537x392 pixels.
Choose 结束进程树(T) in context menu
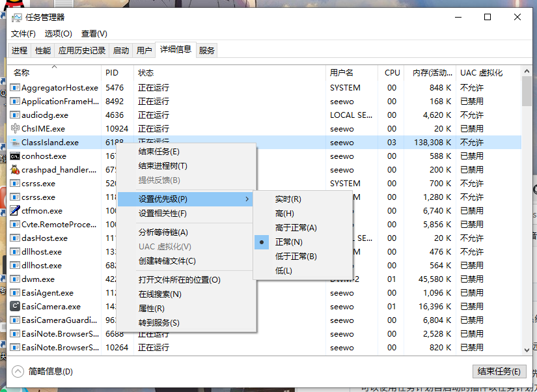click(187, 166)
